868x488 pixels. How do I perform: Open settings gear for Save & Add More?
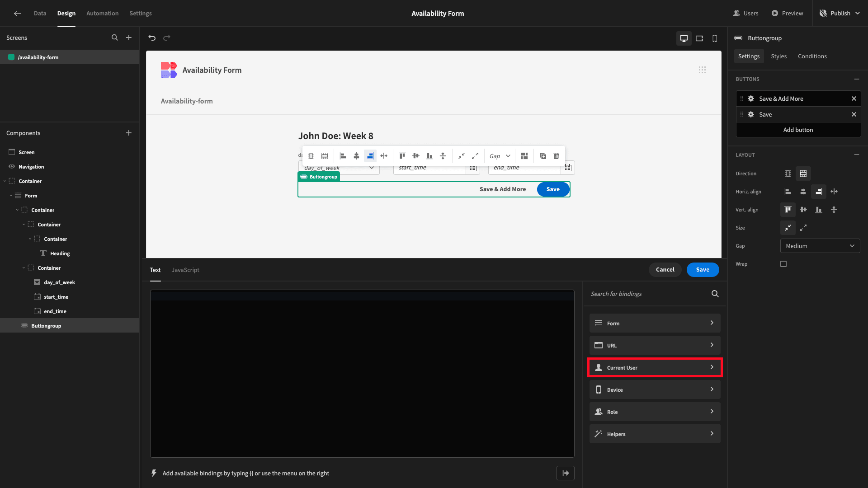(x=751, y=99)
